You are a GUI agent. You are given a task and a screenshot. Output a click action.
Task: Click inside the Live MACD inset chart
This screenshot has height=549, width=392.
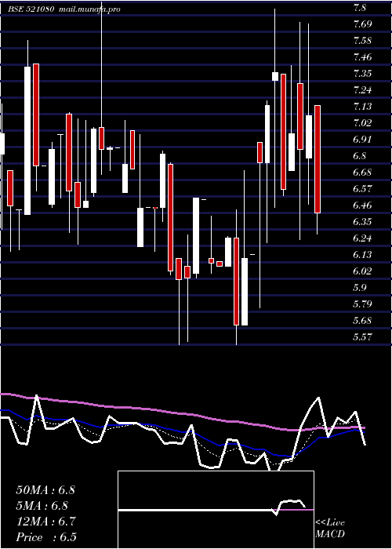point(216,510)
